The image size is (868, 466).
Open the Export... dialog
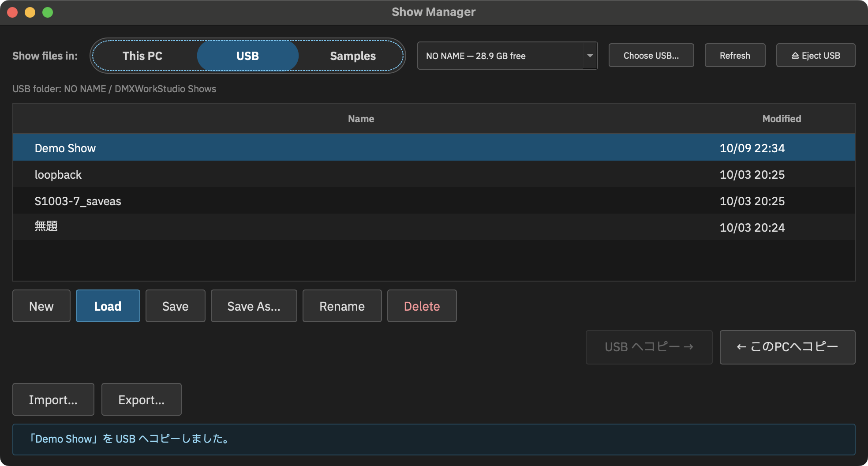tap(142, 399)
